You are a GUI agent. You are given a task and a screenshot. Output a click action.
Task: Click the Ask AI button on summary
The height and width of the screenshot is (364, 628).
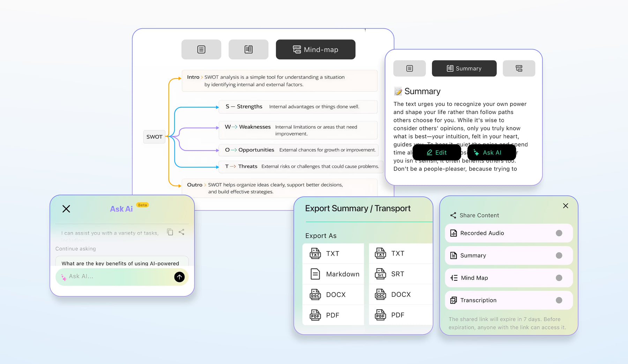click(x=492, y=152)
